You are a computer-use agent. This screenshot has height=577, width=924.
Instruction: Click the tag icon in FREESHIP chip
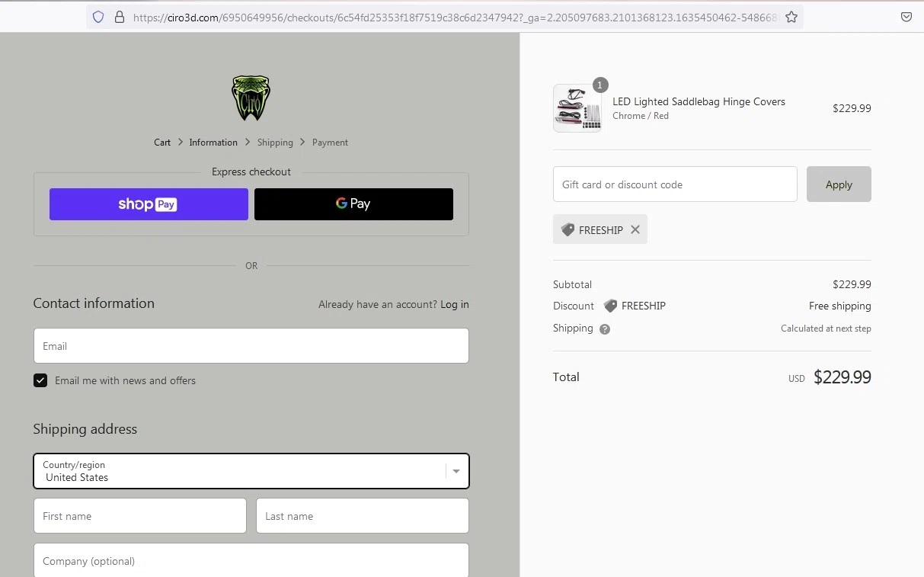click(568, 229)
